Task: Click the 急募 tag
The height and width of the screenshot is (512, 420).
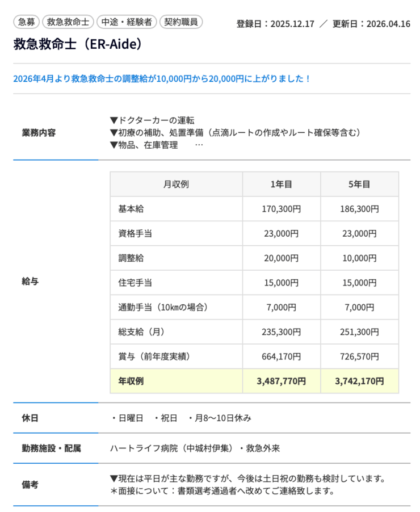Action: 26,22
